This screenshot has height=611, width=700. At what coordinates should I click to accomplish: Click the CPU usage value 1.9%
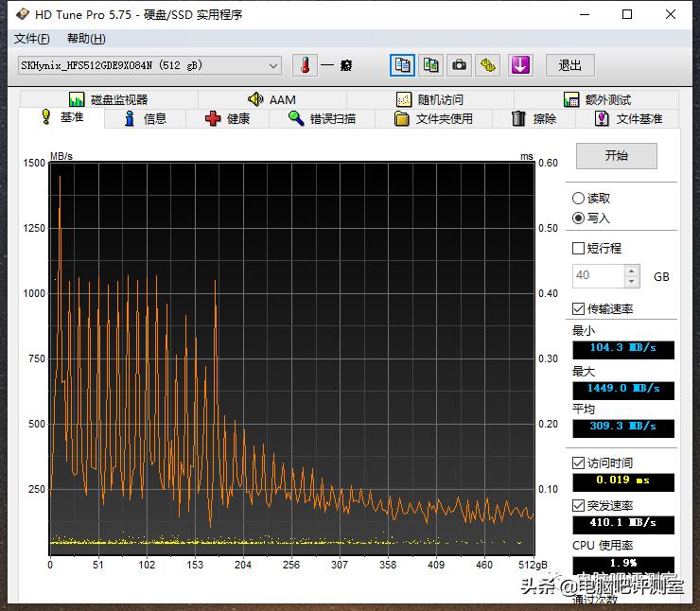(623, 564)
